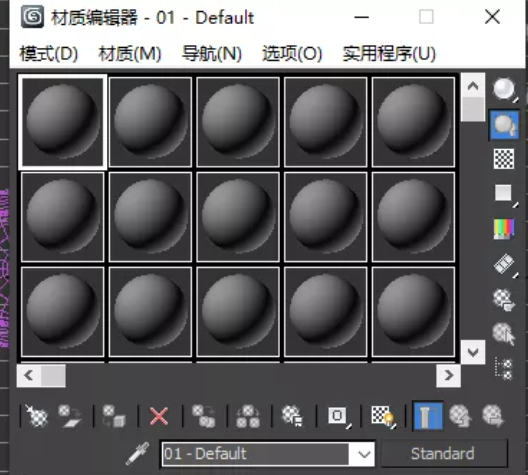Open Material ID Channel flyout

point(338,417)
